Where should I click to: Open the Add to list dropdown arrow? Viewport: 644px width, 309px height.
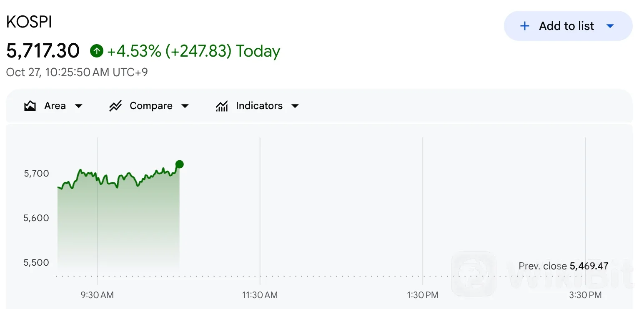(x=610, y=26)
